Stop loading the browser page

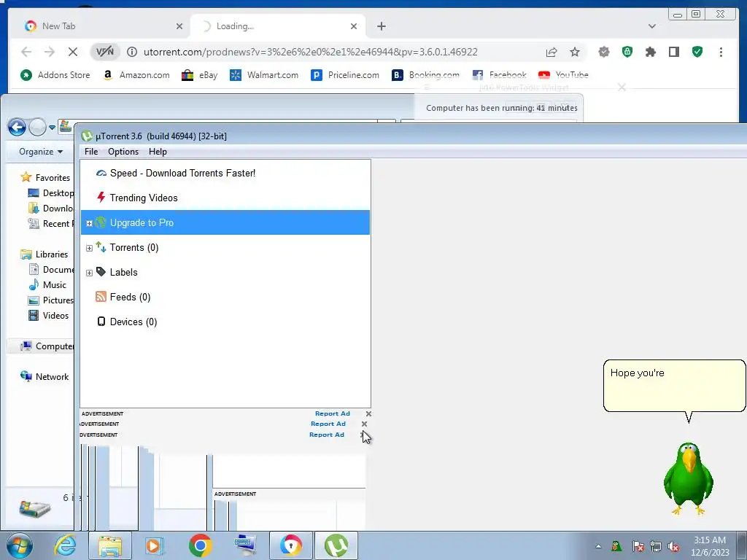pos(72,52)
